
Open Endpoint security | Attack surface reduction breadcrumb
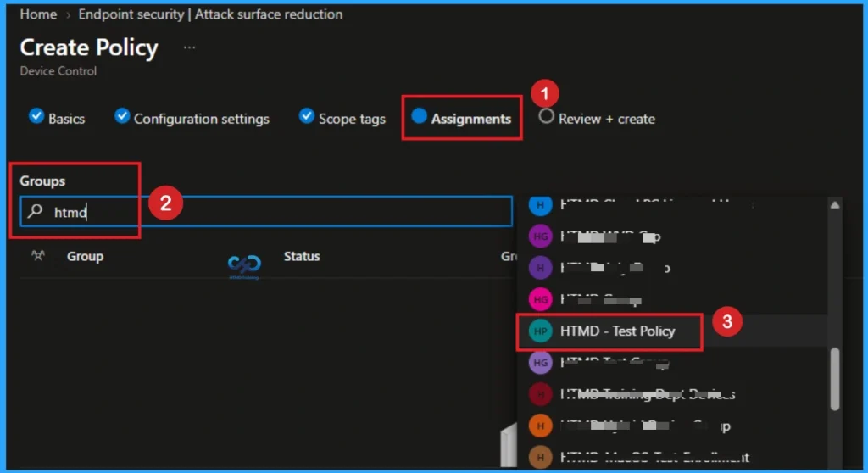pyautogui.click(x=210, y=14)
